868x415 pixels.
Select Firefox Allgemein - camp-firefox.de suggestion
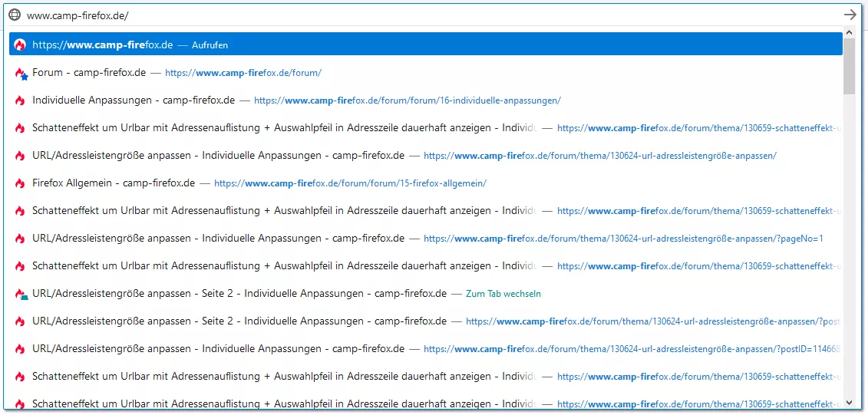114,183
